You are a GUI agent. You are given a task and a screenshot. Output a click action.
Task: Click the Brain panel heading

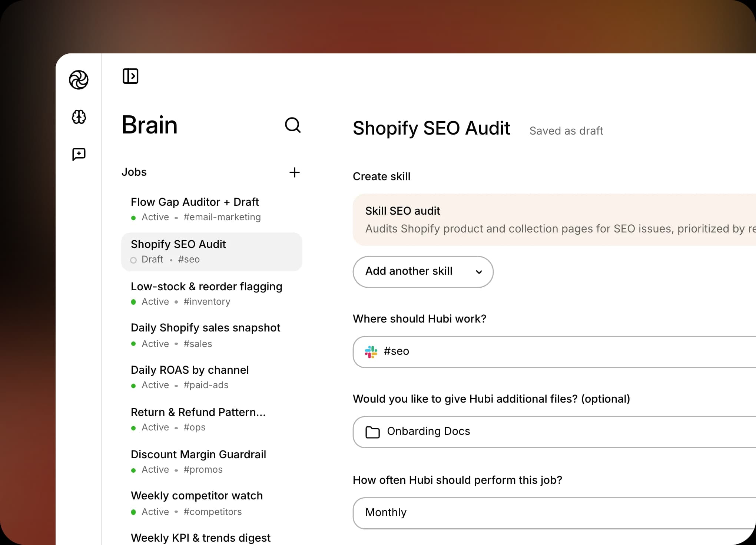pos(149,125)
